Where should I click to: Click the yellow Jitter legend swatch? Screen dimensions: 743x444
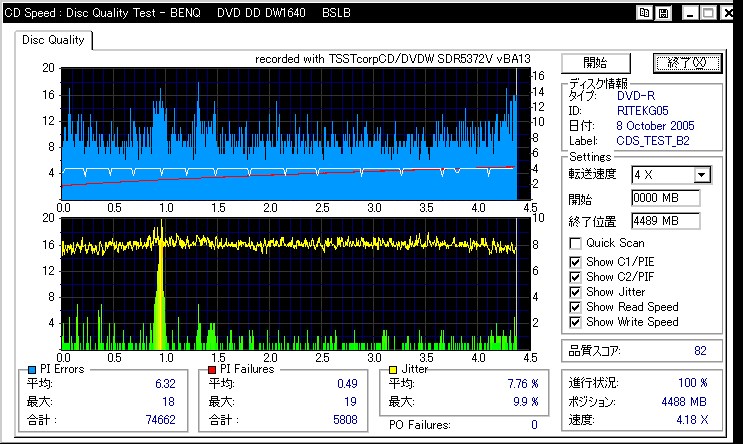[x=392, y=370]
